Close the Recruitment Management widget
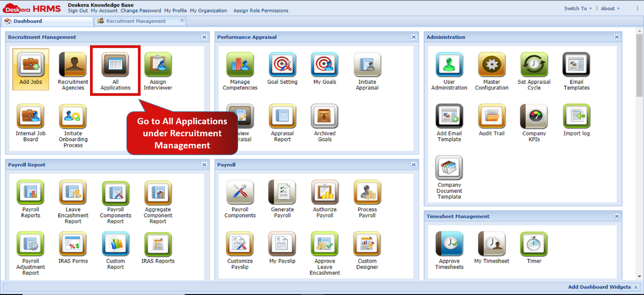This screenshot has height=295, width=644. (x=204, y=37)
